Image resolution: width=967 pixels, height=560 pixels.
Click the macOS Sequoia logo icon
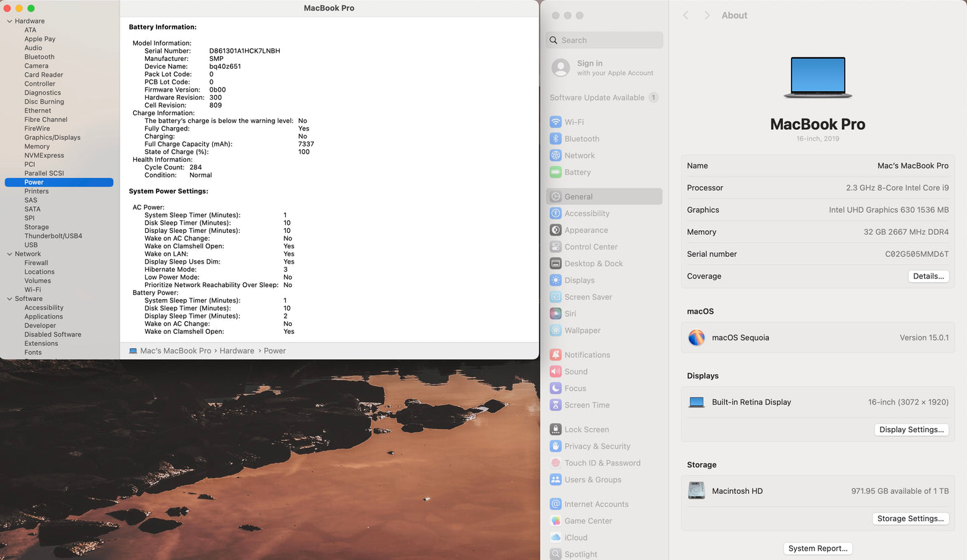coord(697,338)
